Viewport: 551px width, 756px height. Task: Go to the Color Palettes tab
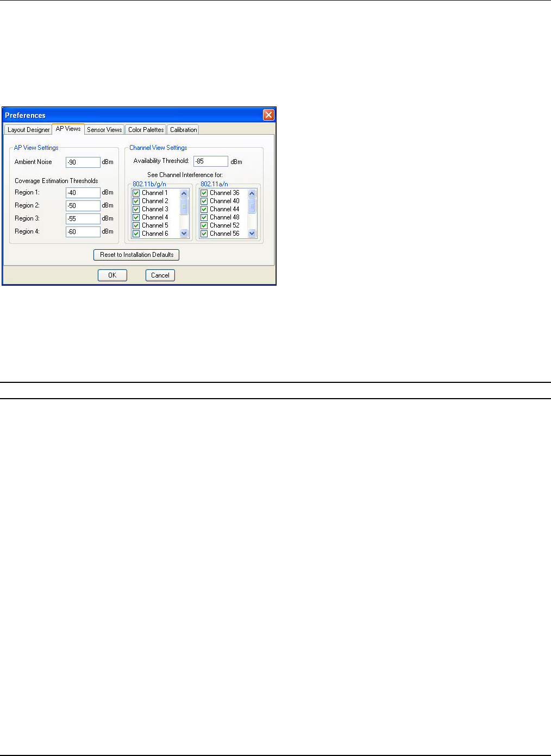(x=146, y=130)
